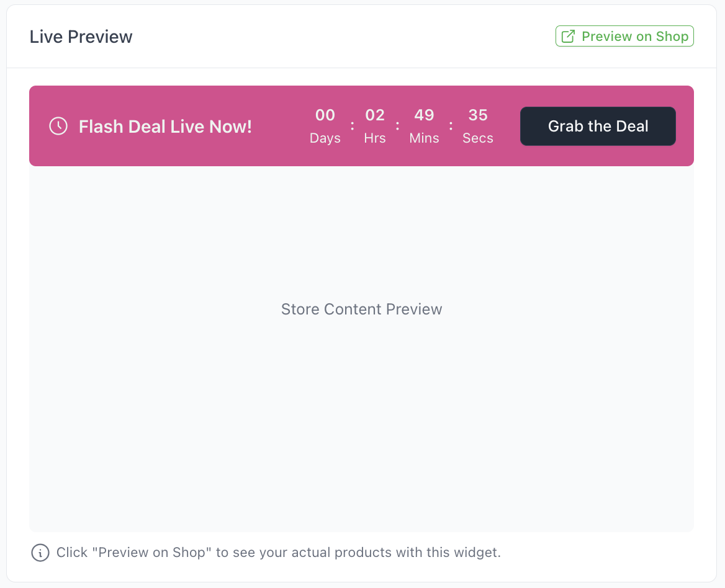
Task: Click the "Hrs" countdown label
Action: coord(375,138)
